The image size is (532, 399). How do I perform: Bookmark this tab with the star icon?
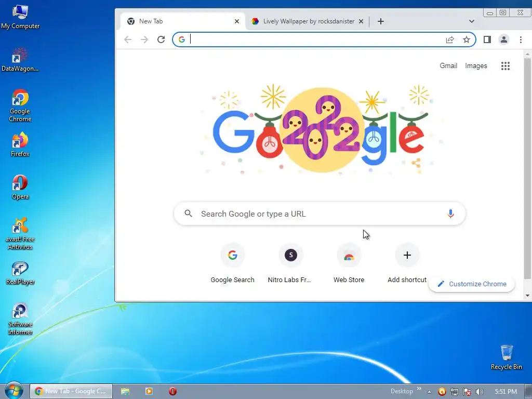[467, 39]
